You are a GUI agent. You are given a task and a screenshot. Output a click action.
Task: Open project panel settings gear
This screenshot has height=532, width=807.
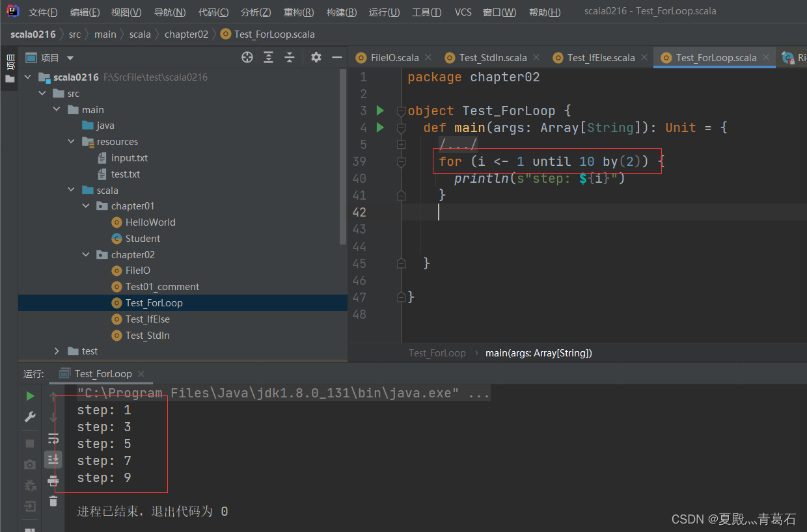click(x=316, y=57)
